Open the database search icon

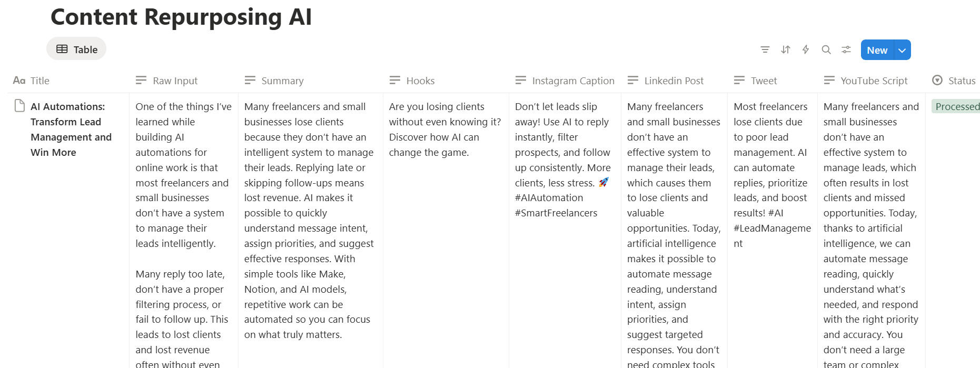(826, 49)
